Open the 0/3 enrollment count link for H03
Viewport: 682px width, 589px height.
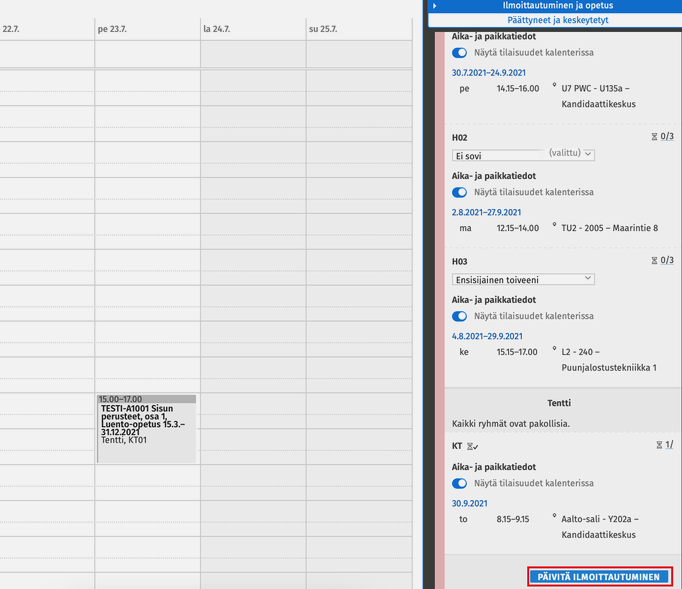click(x=667, y=261)
